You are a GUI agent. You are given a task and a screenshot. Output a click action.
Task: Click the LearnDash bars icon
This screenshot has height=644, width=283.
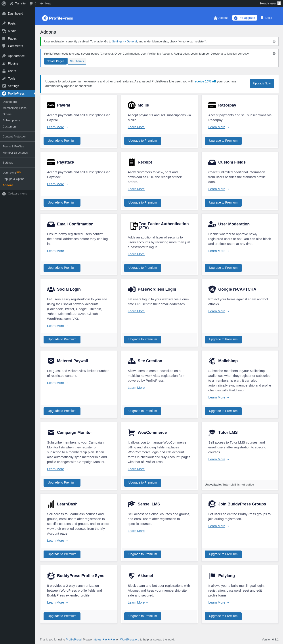point(51,504)
